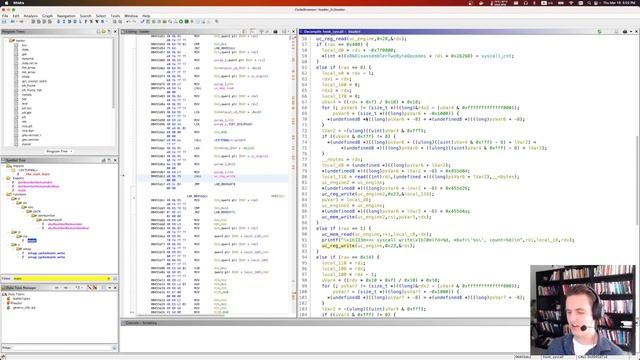
Task: Click the Data Type Manager filter input field
Action: [x=61, y=348]
